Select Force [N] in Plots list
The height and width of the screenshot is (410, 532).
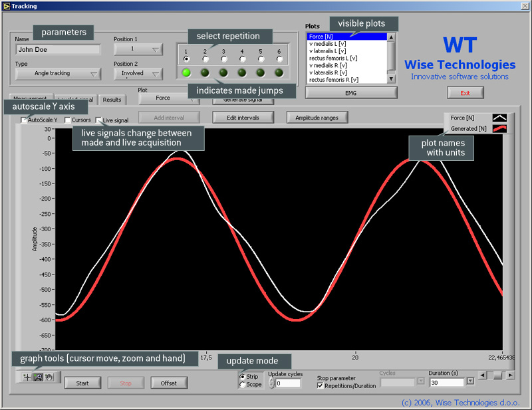(x=346, y=37)
